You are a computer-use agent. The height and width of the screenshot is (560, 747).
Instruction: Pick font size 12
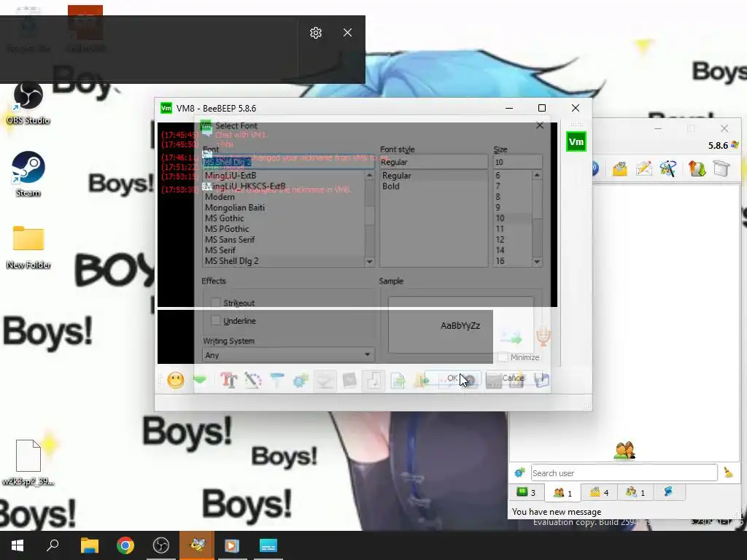coord(500,239)
